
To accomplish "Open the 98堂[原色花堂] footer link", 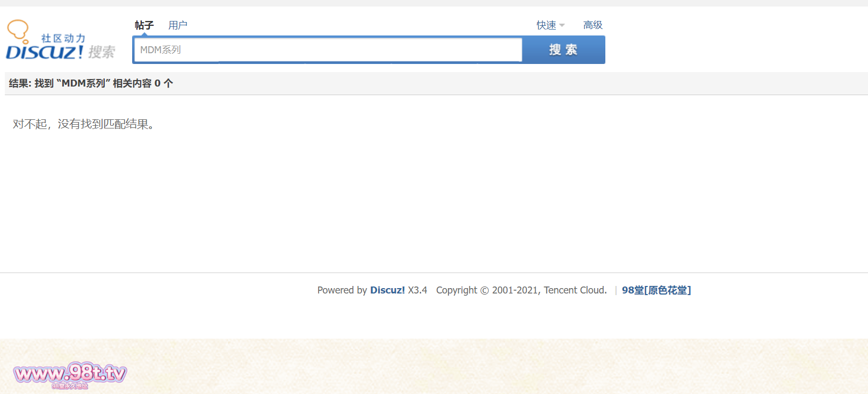I will (656, 290).
